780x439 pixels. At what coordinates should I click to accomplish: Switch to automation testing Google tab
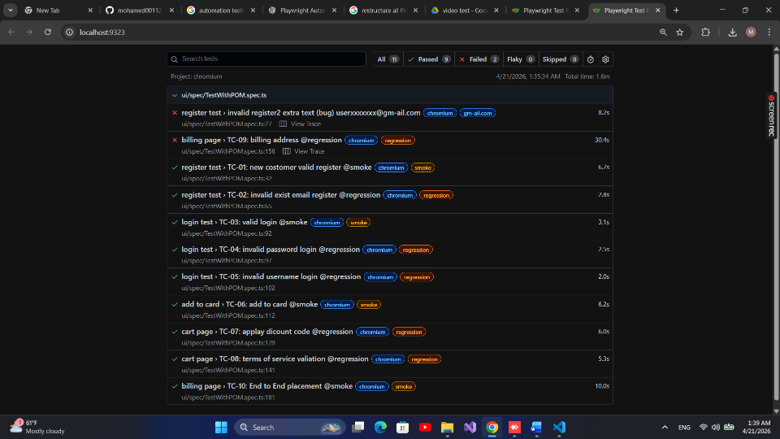220,10
